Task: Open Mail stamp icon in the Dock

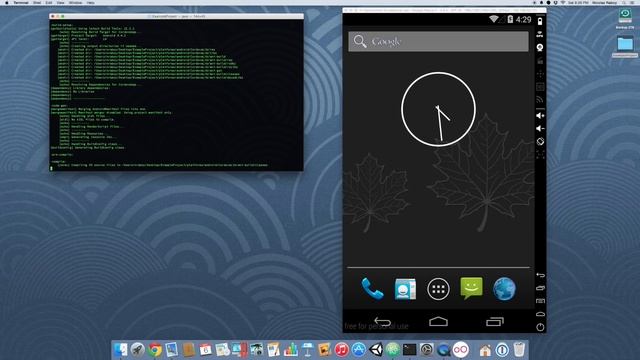Action: pyautogui.click(x=171, y=350)
